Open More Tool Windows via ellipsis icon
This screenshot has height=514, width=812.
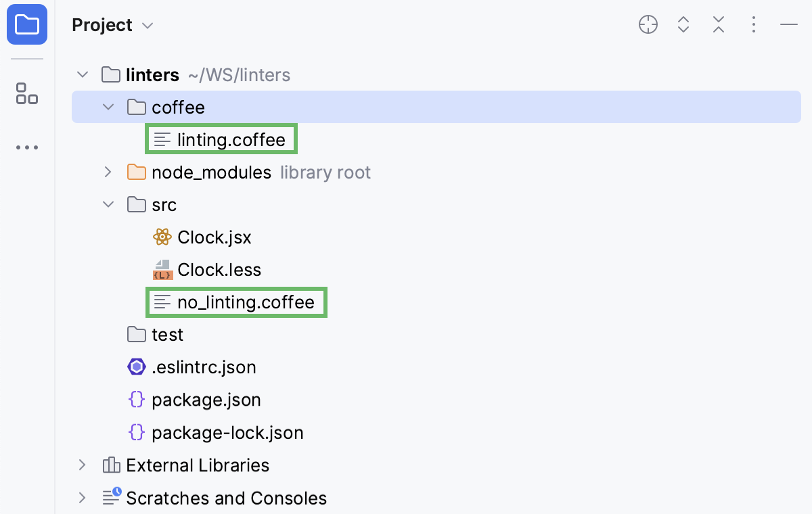click(27, 147)
